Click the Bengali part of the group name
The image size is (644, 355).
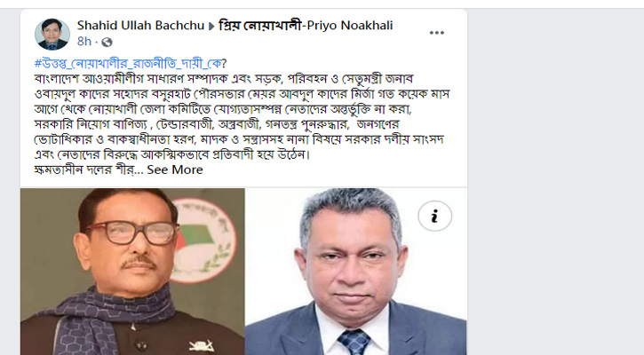[x=260, y=26]
